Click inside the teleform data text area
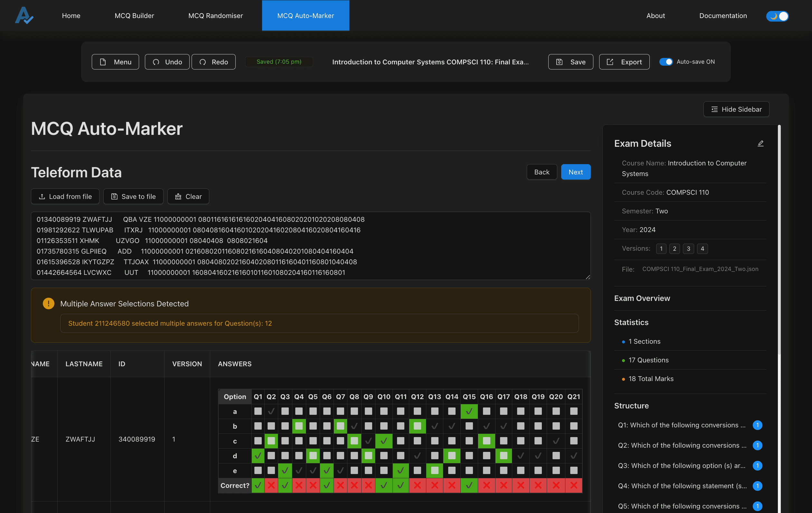 [x=310, y=246]
